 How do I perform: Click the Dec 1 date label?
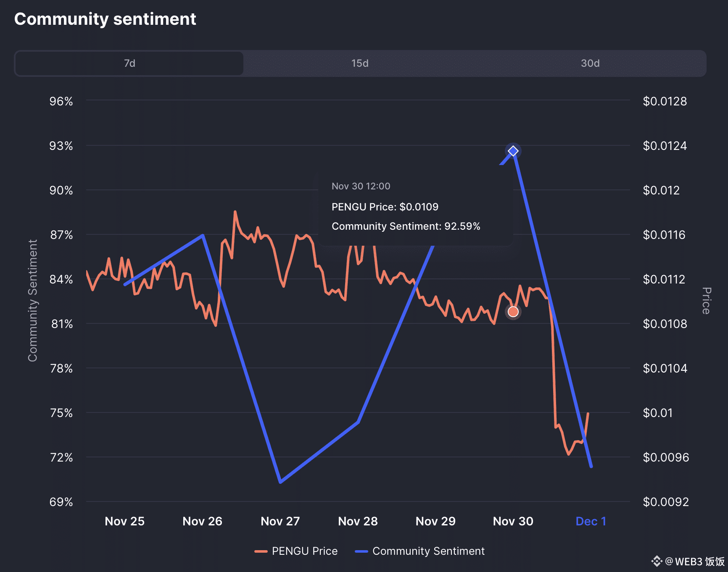[x=591, y=521]
